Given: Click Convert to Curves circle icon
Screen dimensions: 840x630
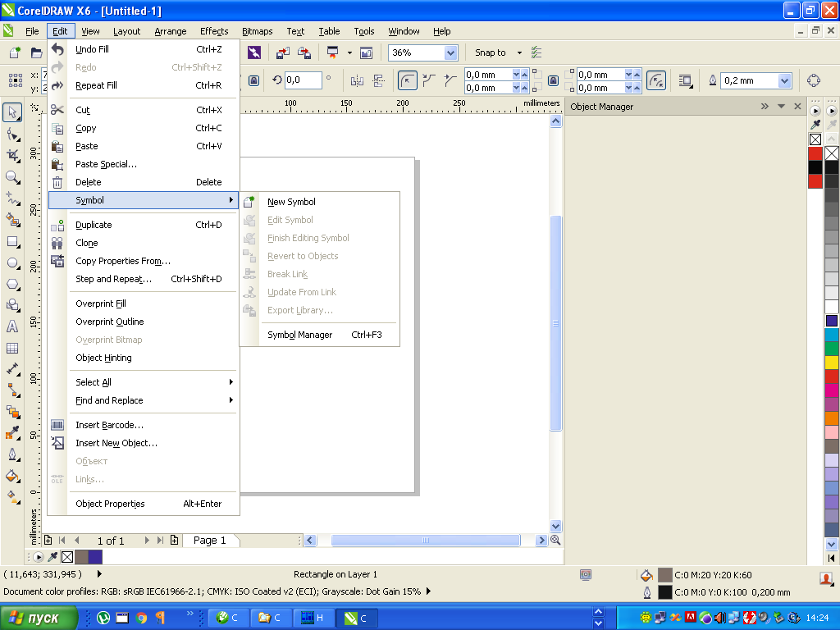Looking at the screenshot, I should click(x=813, y=80).
